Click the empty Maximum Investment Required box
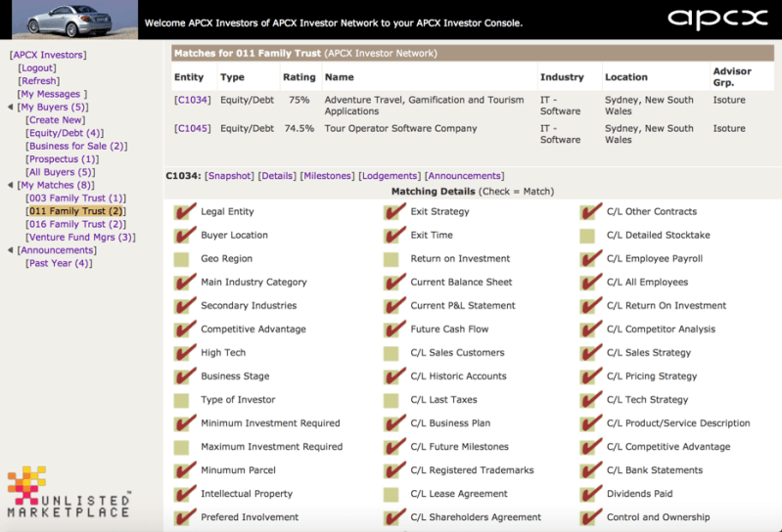 click(x=181, y=447)
